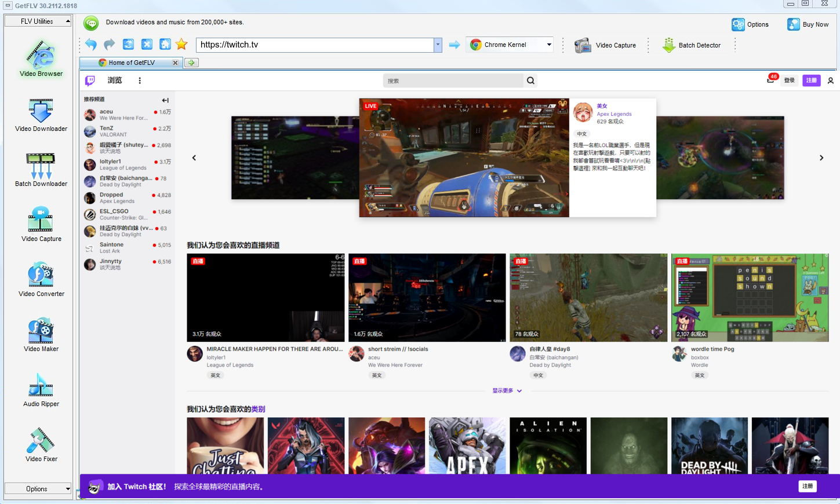Viewport: 840px width, 504px height.
Task: Open the aceu short stream thumbnail
Action: click(427, 298)
